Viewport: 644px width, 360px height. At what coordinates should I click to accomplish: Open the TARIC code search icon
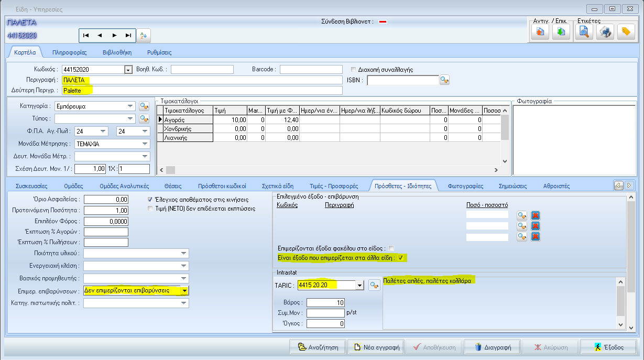pyautogui.click(x=374, y=285)
